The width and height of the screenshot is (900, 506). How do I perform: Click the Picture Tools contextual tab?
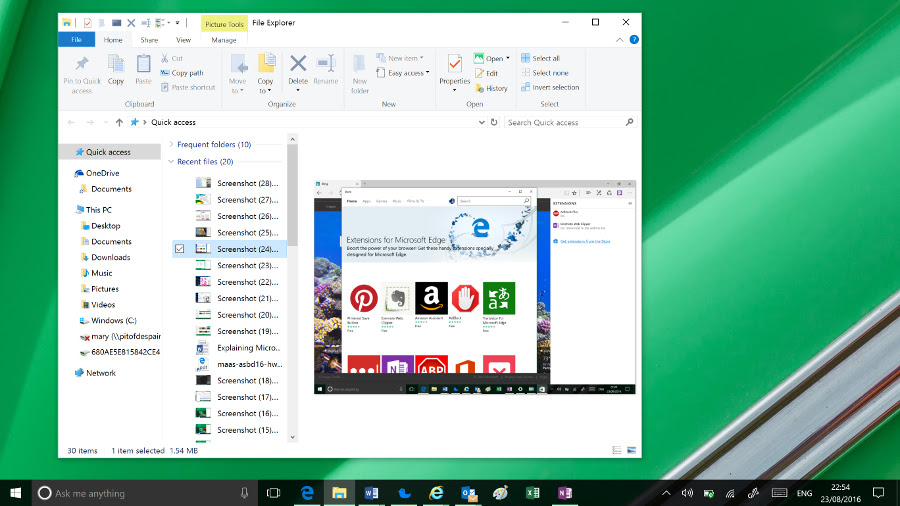224,24
